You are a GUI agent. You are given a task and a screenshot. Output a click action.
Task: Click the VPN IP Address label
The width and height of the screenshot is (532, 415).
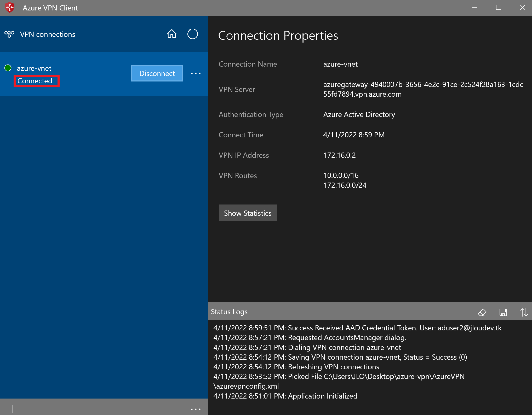(244, 155)
